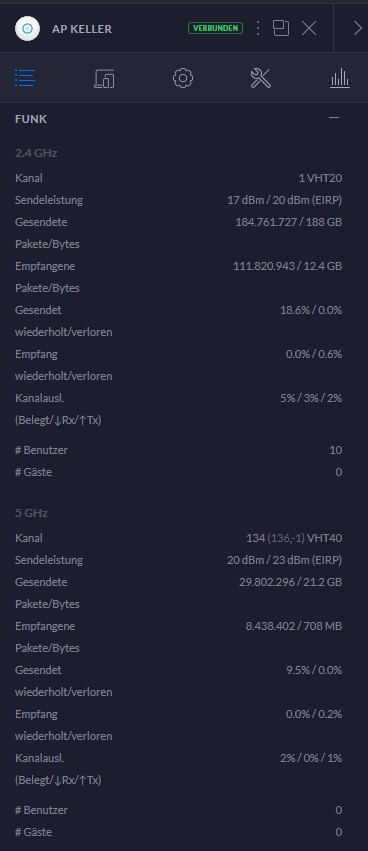Click the VERBUNDEN status badge

(x=215, y=28)
